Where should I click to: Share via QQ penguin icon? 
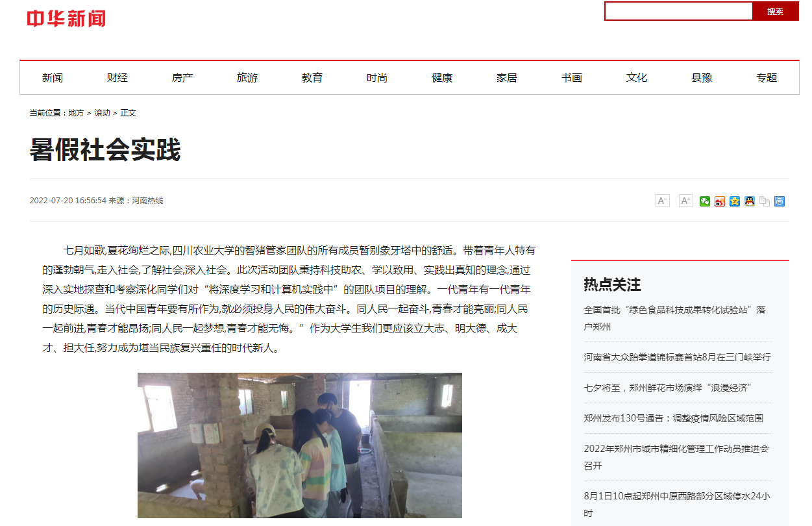click(750, 201)
